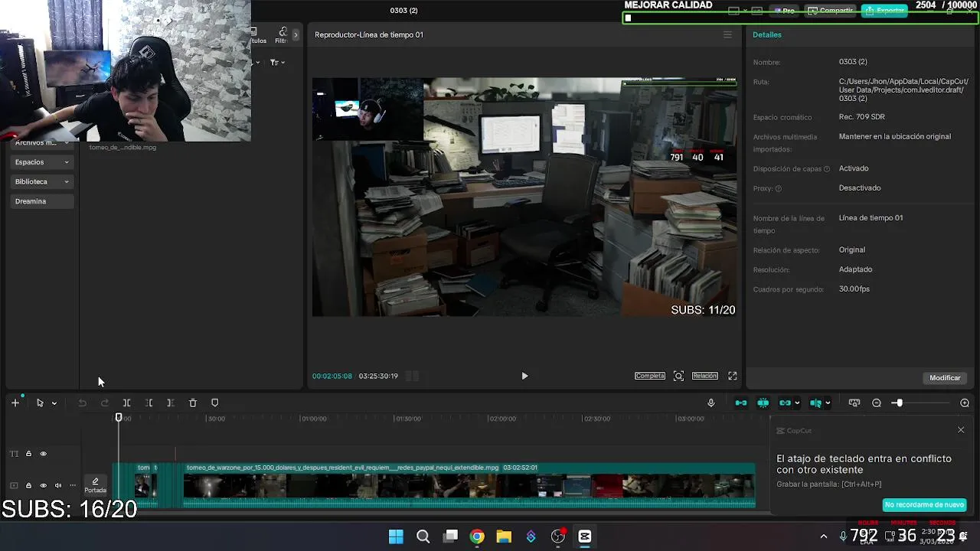This screenshot has height=551, width=980.
Task: Toggle main track magnet snapping
Action: (x=741, y=403)
